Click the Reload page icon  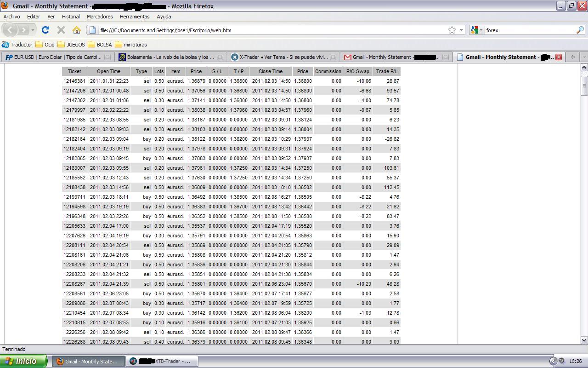(45, 30)
